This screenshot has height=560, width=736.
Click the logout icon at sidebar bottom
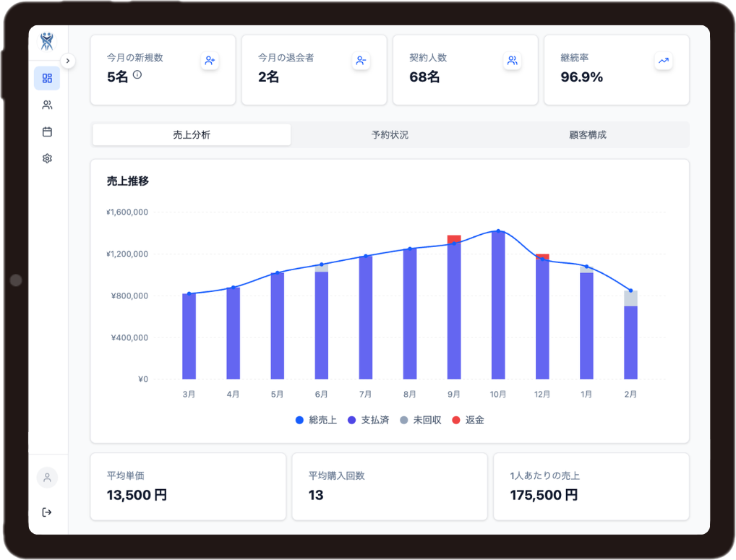(x=47, y=512)
